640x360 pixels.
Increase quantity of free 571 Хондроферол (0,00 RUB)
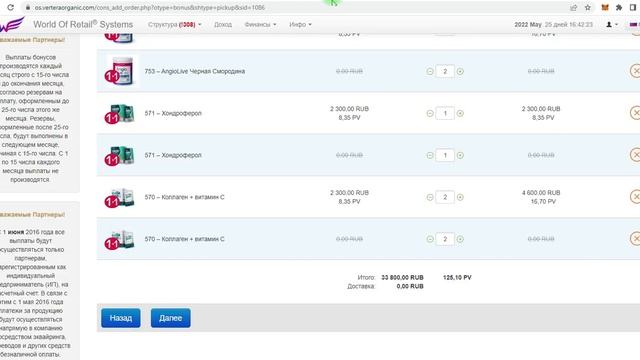[460, 156]
